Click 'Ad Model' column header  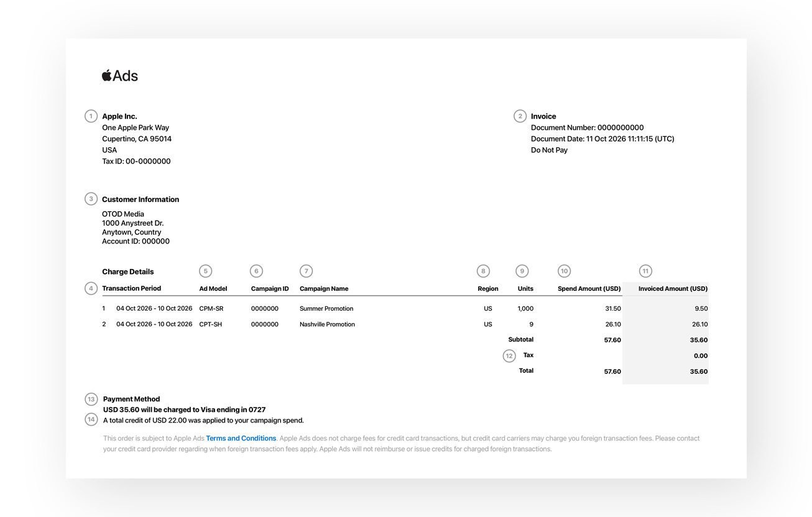213,288
